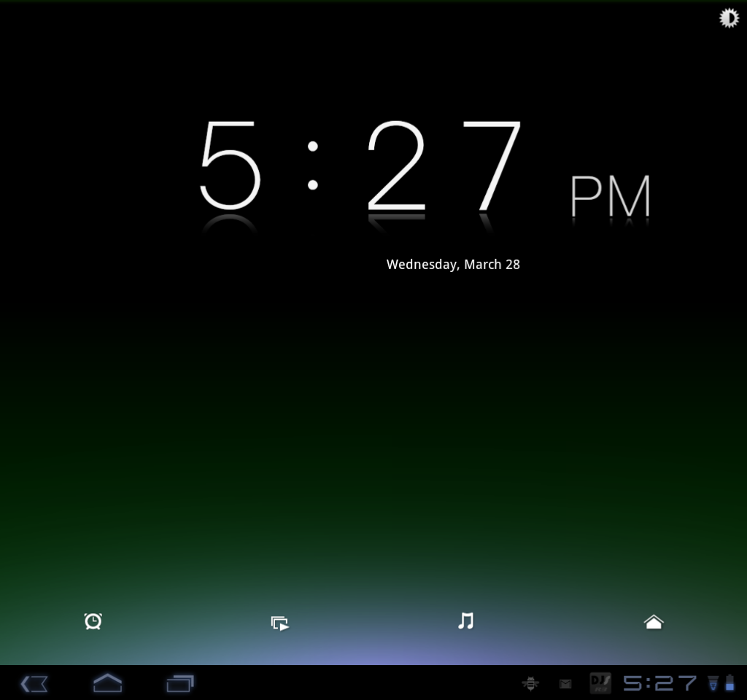Start a slideshow using the slideshow icon
The image size is (747, 700).
pos(279,621)
